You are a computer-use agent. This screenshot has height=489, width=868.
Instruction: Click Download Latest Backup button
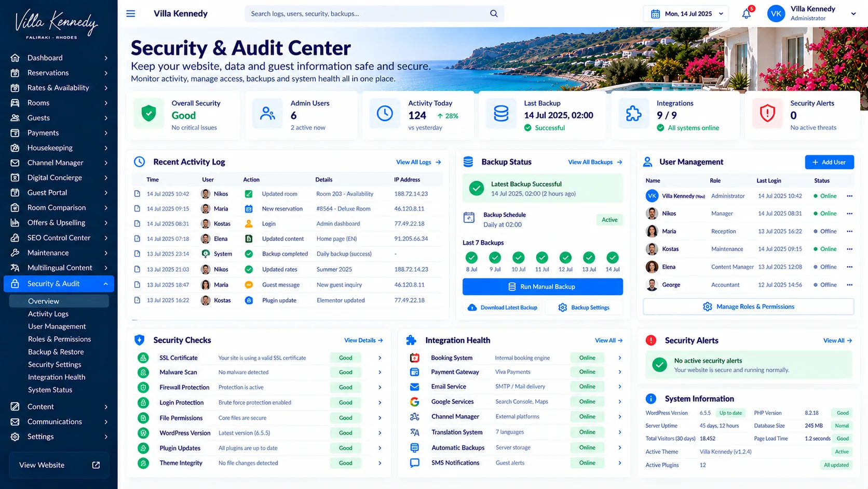(x=503, y=308)
